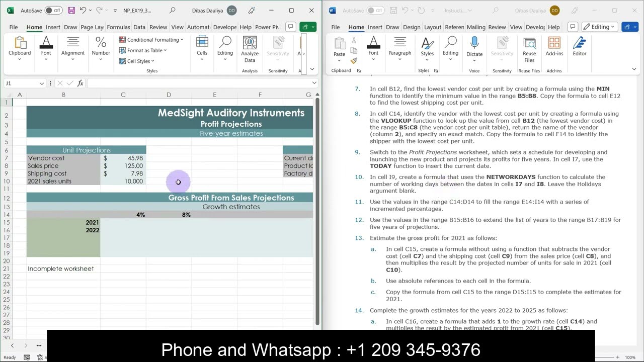This screenshot has height=362, width=644.
Task: Go to next sheet arrow
Action: (x=26, y=345)
